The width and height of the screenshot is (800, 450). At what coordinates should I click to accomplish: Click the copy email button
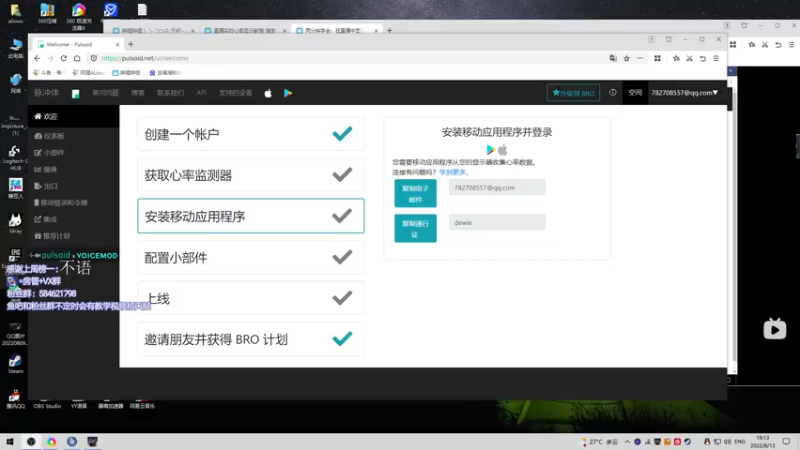coord(415,193)
